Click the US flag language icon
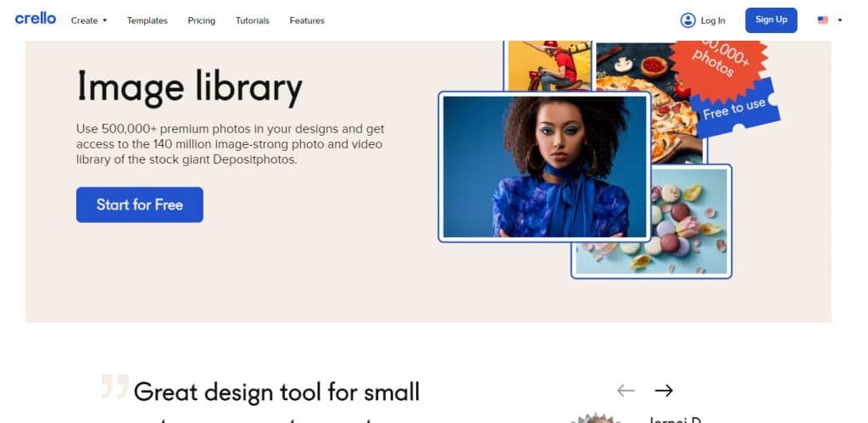This screenshot has height=423, width=868. (x=822, y=20)
